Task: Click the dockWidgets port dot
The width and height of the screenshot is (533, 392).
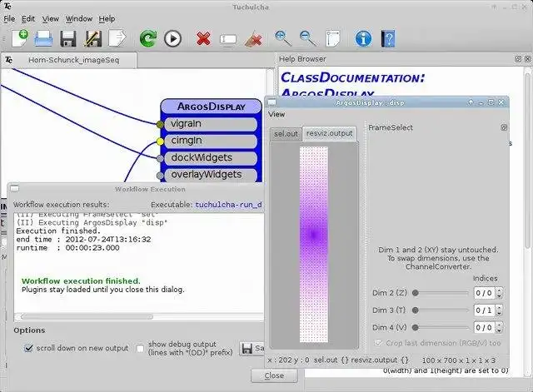Action: point(160,158)
